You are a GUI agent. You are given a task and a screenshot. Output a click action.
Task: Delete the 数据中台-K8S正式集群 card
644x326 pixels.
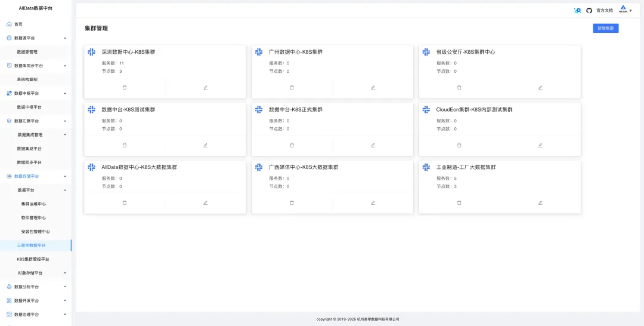coord(292,145)
